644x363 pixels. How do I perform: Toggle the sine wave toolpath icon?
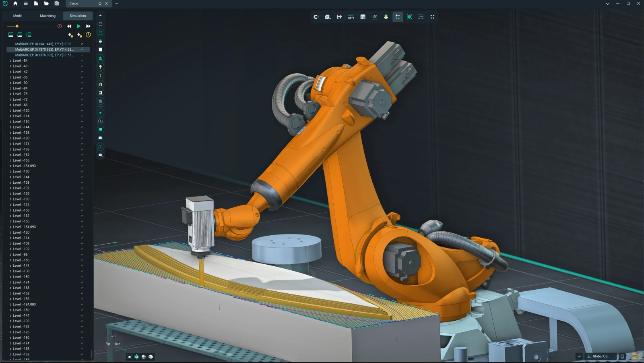pos(100,121)
